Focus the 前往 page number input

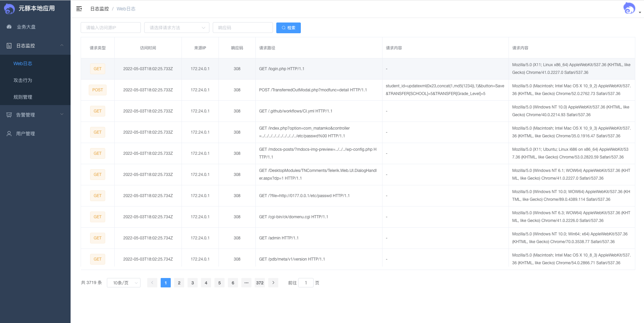pyautogui.click(x=306, y=283)
